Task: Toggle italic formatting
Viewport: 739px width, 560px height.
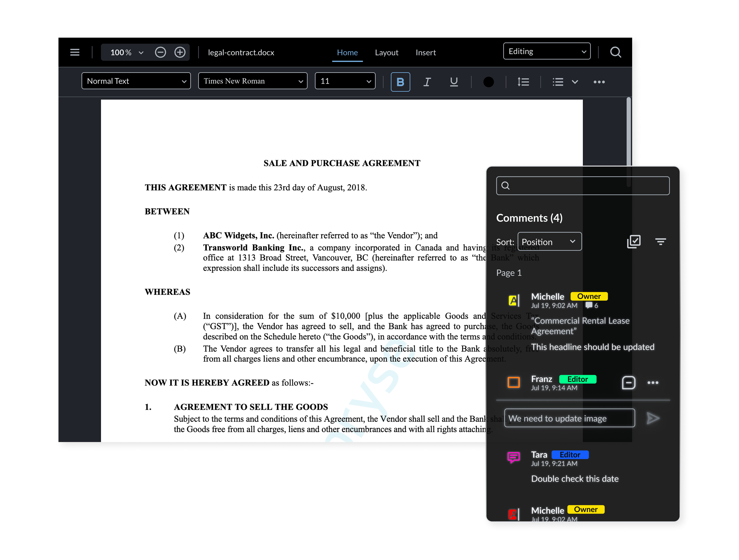Action: pyautogui.click(x=427, y=82)
